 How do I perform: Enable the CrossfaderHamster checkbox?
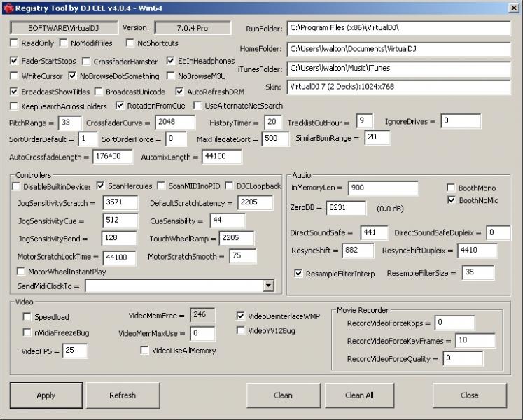point(85,62)
